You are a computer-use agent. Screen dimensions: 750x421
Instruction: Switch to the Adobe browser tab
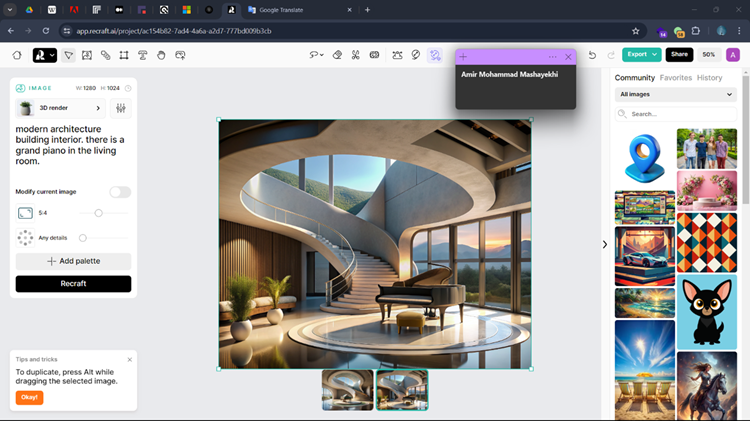74,10
